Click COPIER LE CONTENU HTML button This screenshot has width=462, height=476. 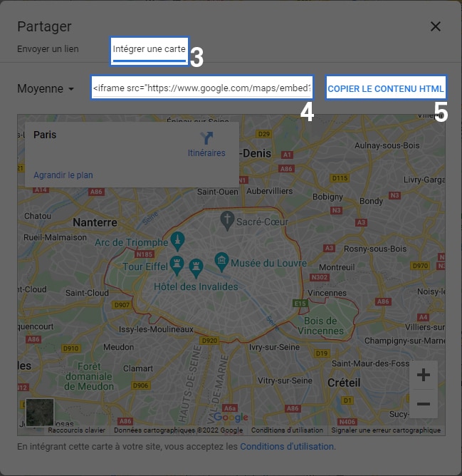tap(385, 89)
